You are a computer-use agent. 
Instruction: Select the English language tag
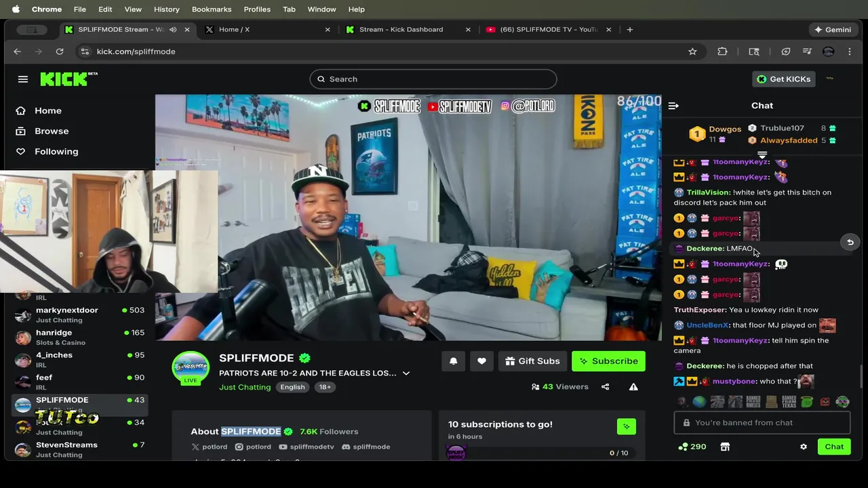(x=292, y=387)
